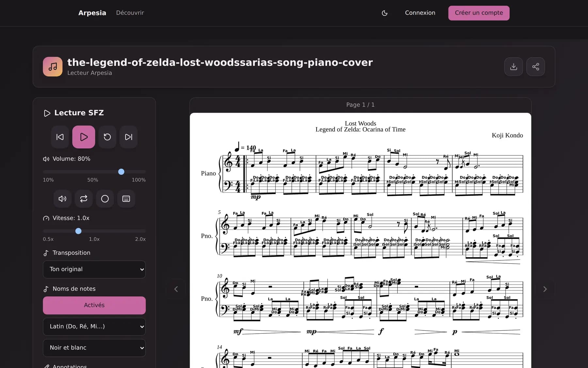Click the Lecture SFZ play triangle icon
Image resolution: width=588 pixels, height=368 pixels.
tap(47, 113)
